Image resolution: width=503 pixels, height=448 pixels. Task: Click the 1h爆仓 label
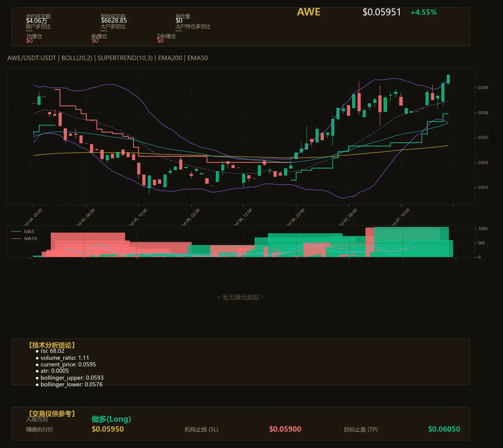[x=34, y=36]
